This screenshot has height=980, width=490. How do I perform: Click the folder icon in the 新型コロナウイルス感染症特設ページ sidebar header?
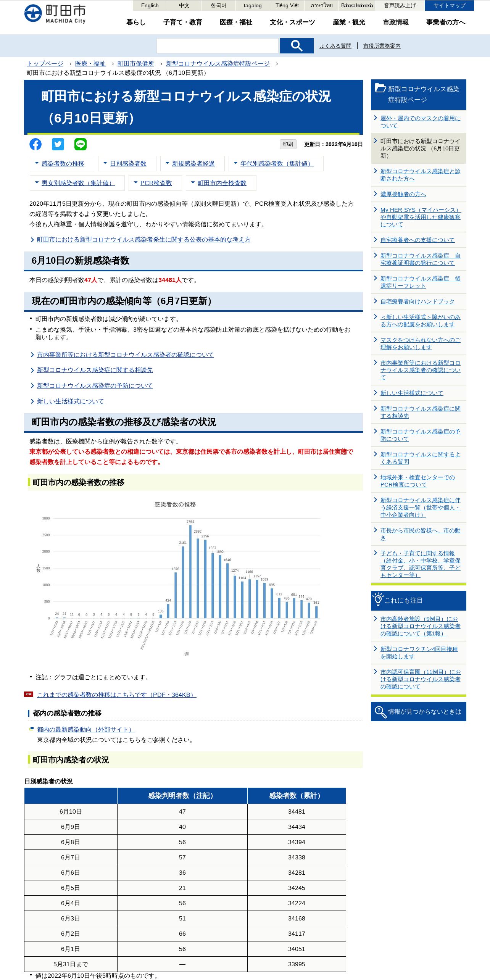[380, 88]
